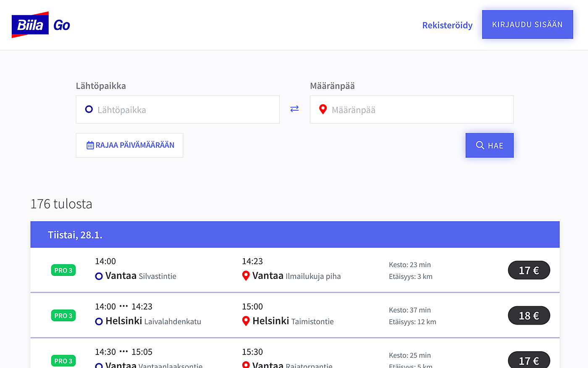Run search with Hae button
This screenshot has height=368, width=588.
[x=490, y=146]
